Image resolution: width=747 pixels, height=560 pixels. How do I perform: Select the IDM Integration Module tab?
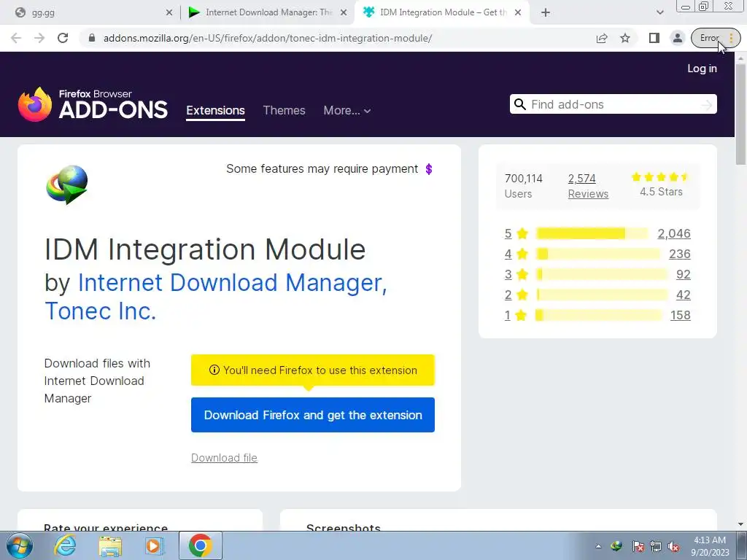click(x=443, y=12)
